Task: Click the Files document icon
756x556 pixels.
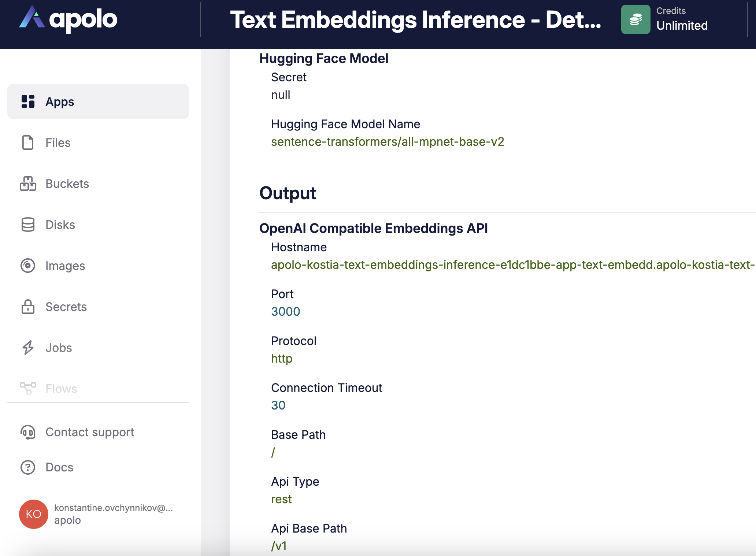Action: tap(28, 142)
